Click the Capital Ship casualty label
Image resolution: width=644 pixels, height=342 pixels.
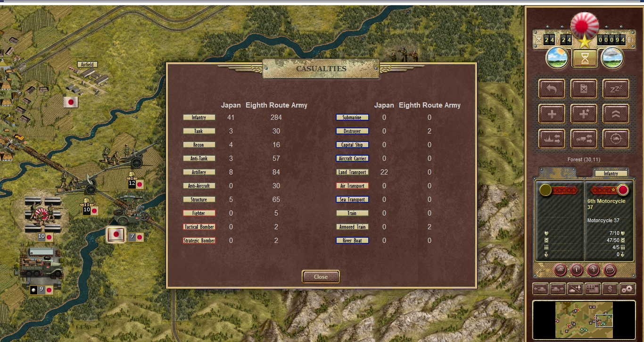[x=352, y=145]
